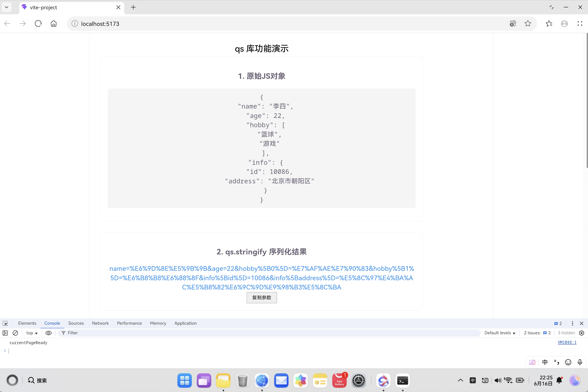Click the translate icon in address bar
The height and width of the screenshot is (392, 588).
(x=513, y=24)
